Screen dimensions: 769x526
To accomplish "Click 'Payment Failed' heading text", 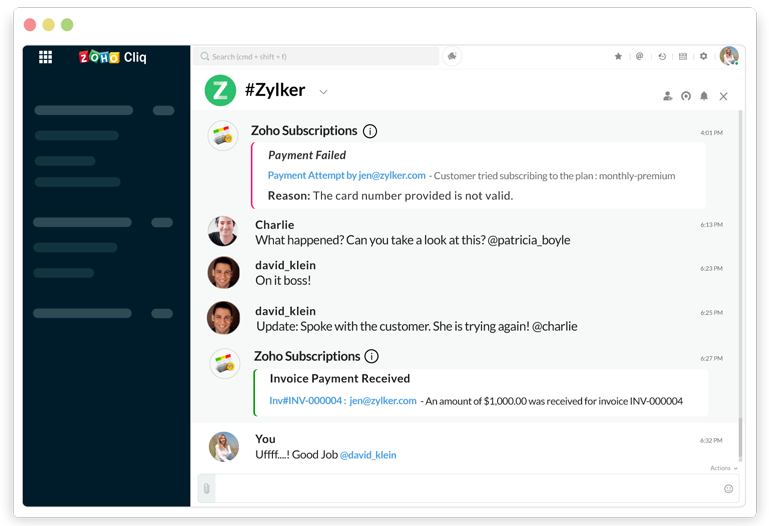I will pyautogui.click(x=307, y=155).
